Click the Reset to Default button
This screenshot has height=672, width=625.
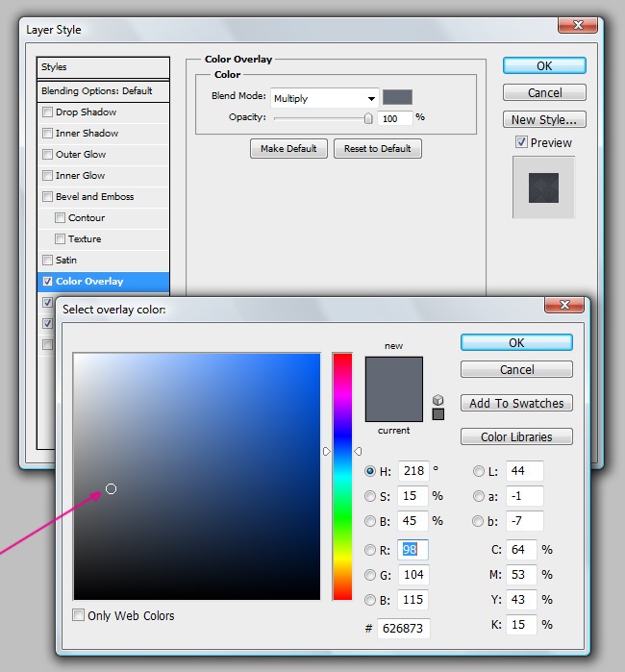[x=378, y=148]
